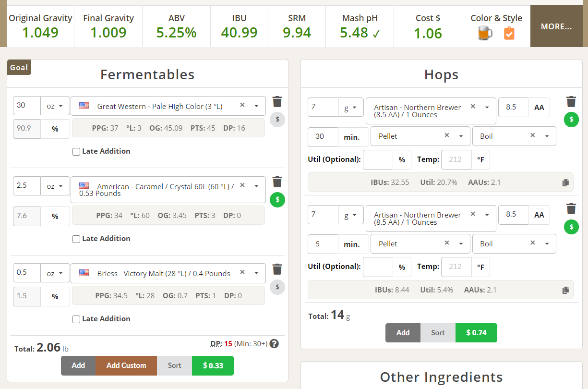Enable Late Addition for Pale High Color
This screenshot has height=389, width=588.
coord(76,152)
